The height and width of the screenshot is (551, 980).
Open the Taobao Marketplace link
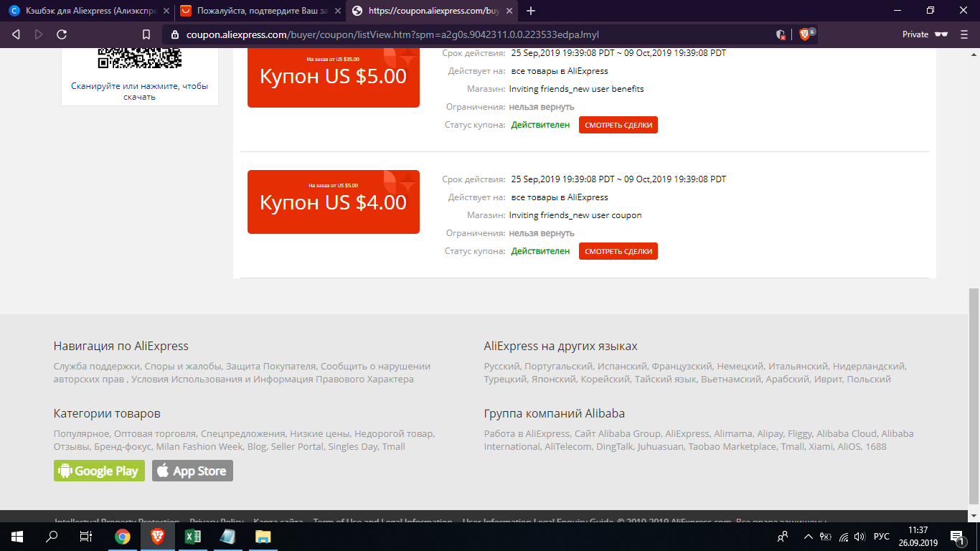[x=732, y=446]
